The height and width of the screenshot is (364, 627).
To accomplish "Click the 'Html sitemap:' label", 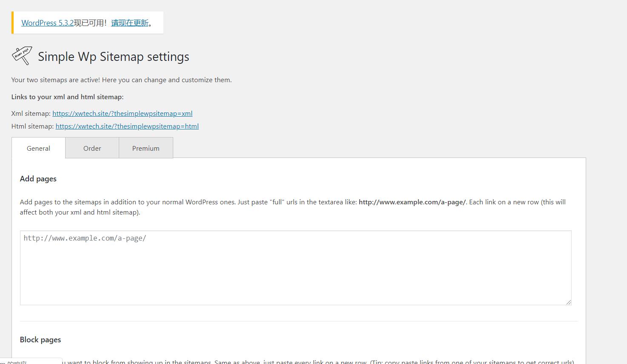I will 33,126.
